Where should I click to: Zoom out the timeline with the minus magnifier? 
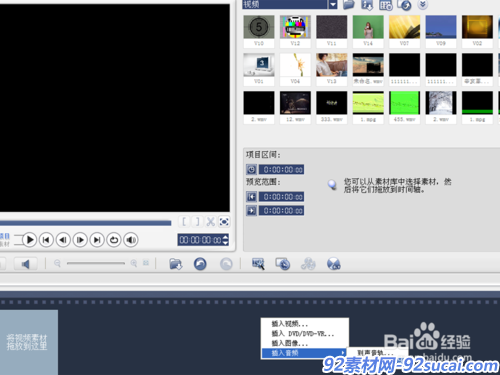pyautogui.click(x=57, y=264)
